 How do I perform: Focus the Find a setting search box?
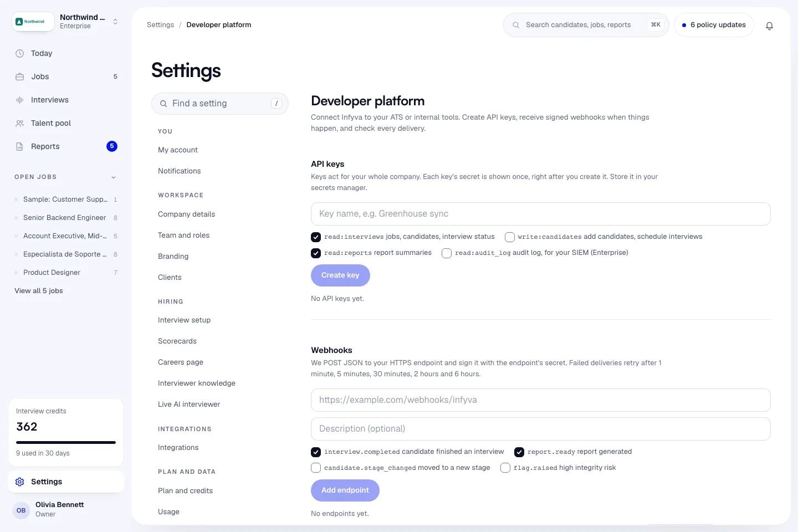coord(220,104)
